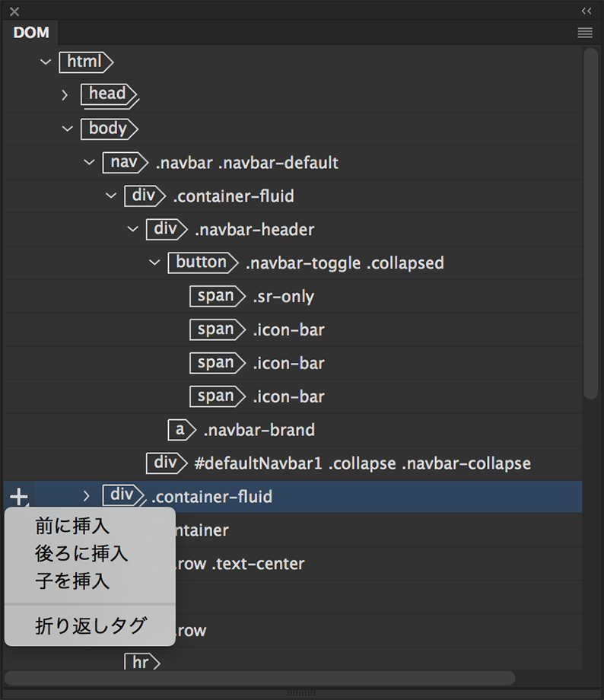
Task: Collapse the button .navbar-toggle node
Action: pyautogui.click(x=154, y=262)
